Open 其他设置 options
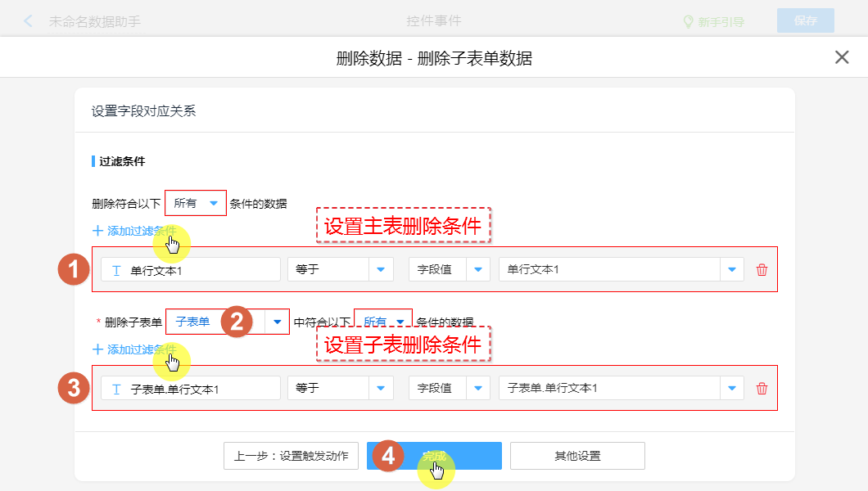 [x=577, y=456]
